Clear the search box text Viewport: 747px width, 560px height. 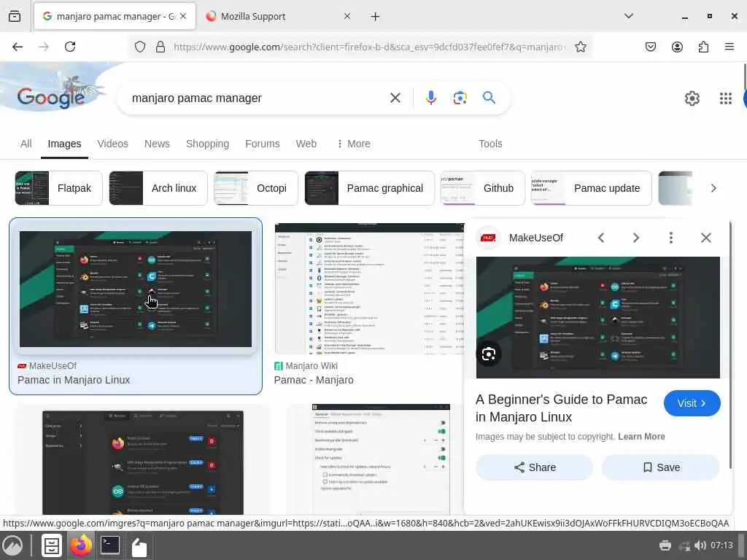395,98
